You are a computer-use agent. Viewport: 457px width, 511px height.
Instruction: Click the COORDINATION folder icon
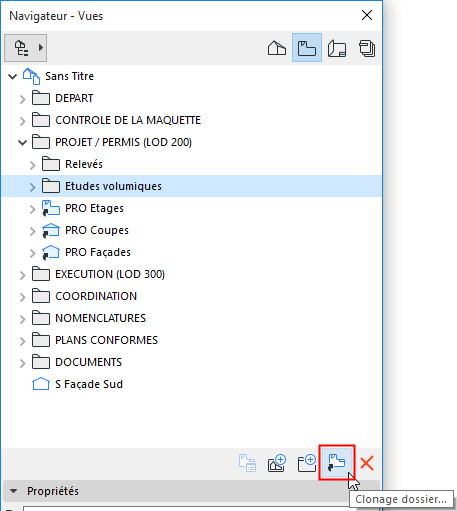pos(41,296)
